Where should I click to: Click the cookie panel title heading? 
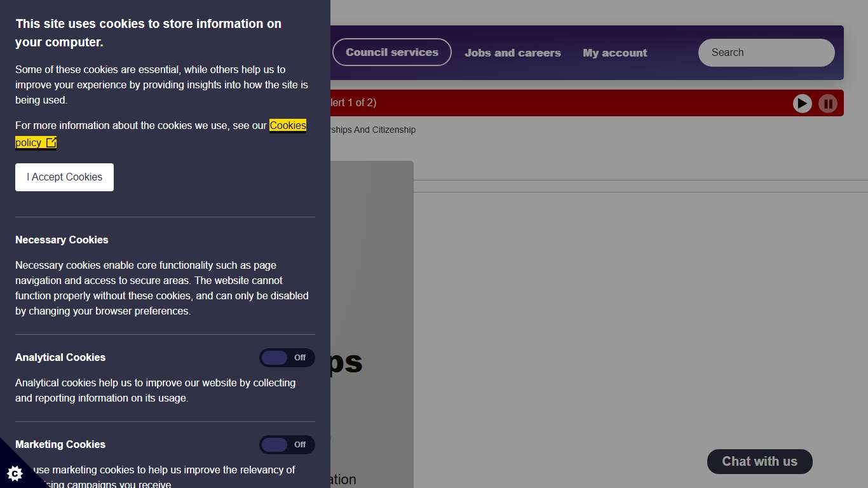[148, 33]
